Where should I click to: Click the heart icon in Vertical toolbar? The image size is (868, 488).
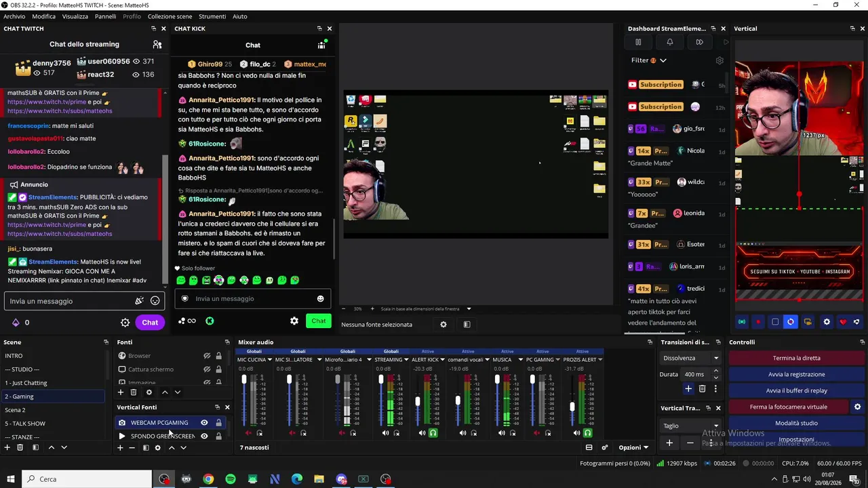[x=843, y=322]
